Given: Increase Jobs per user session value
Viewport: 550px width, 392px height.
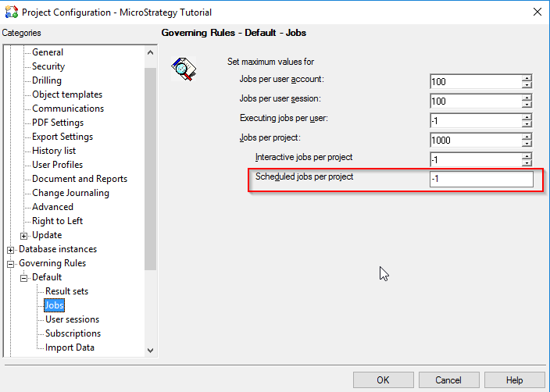Looking at the screenshot, I should (527, 98).
